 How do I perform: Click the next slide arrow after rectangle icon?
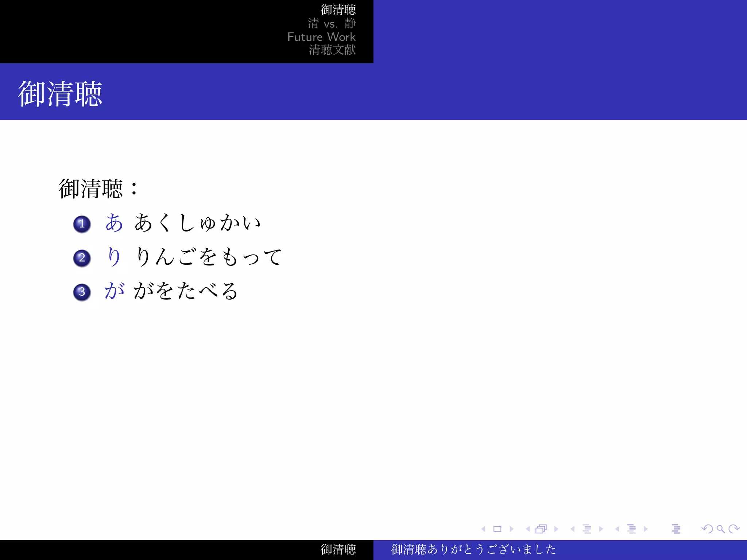click(512, 529)
